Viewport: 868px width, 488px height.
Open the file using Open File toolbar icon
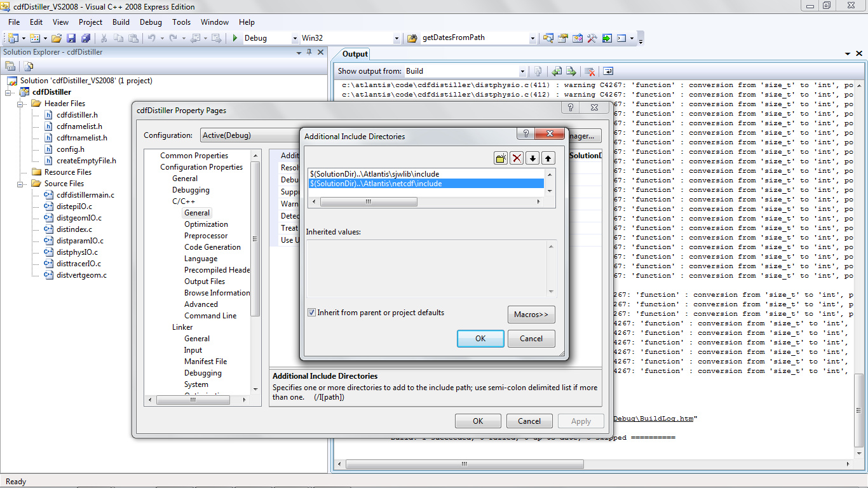click(x=57, y=38)
